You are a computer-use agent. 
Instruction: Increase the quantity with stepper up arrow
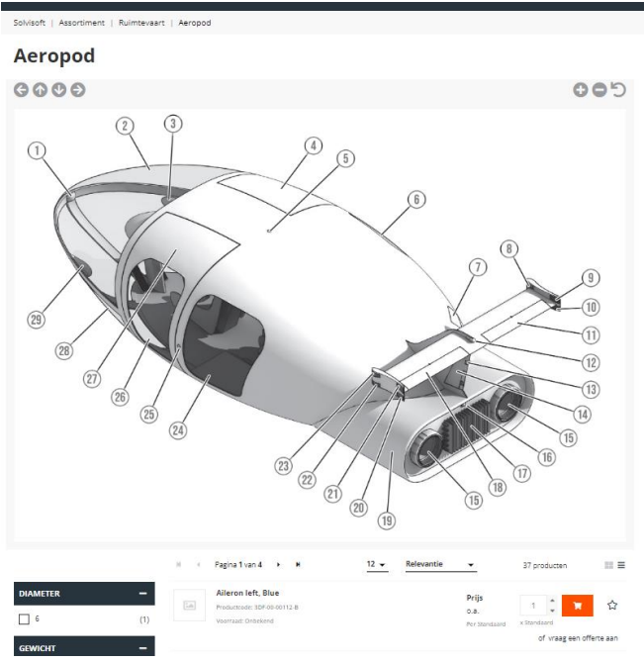552,601
